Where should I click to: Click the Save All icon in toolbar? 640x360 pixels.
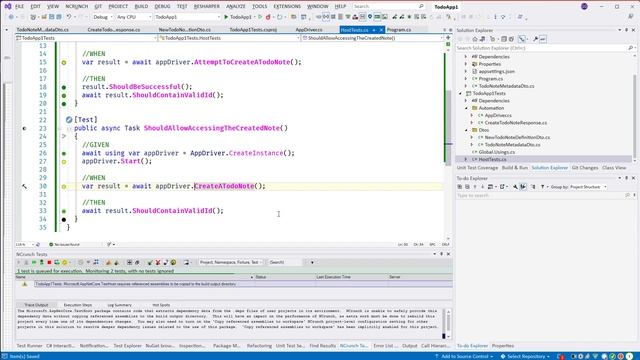pyautogui.click(x=59, y=17)
